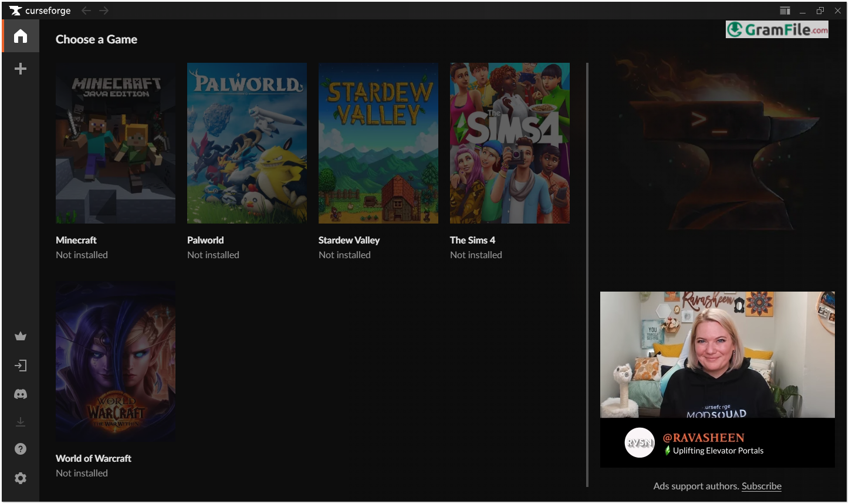Open the @RAVASHEEN author link
Viewport: 849px width, 504px height.
pyautogui.click(x=703, y=438)
